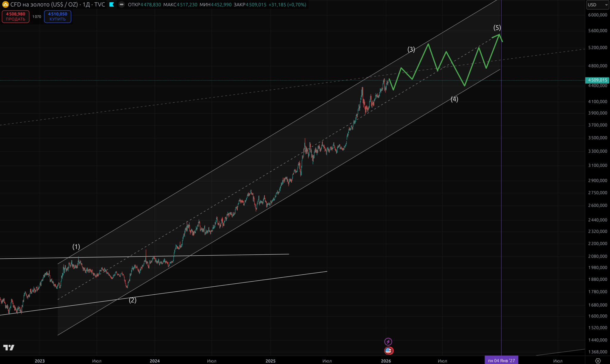Select the wave label (4) text
This screenshot has height=364, width=610.
point(454,99)
